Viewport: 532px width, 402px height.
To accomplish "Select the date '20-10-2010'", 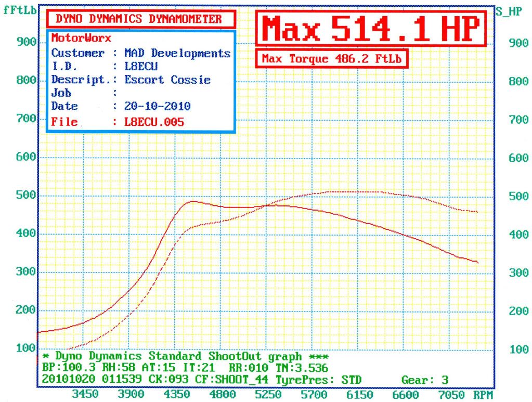I will pos(157,106).
